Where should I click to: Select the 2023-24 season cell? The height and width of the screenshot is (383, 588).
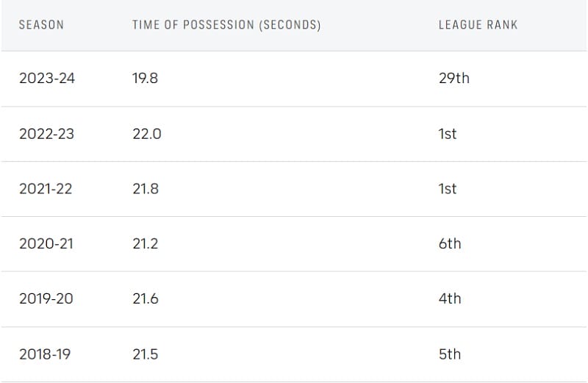pos(47,78)
